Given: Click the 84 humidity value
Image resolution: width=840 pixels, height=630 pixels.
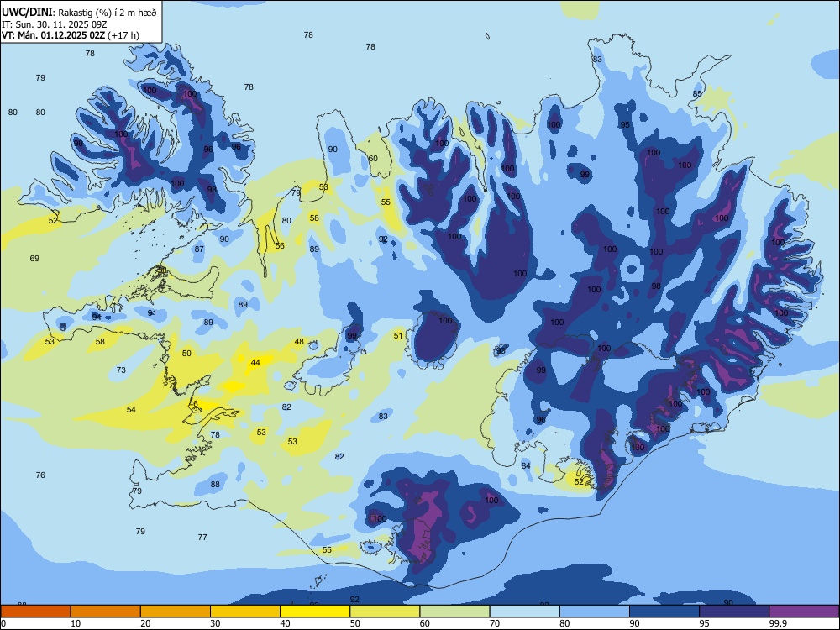Looking at the screenshot, I should pyautogui.click(x=526, y=466).
